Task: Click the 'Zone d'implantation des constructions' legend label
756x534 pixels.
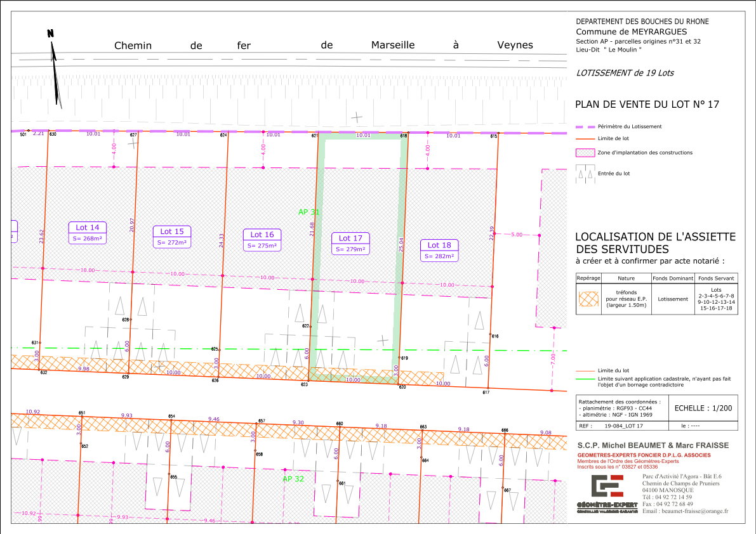Action: point(645,153)
